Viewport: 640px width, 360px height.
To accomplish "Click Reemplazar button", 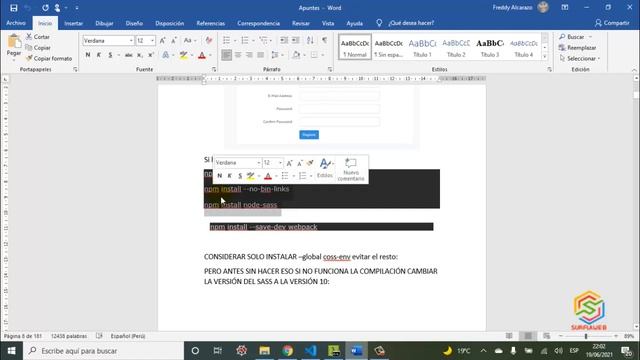I will point(577,48).
